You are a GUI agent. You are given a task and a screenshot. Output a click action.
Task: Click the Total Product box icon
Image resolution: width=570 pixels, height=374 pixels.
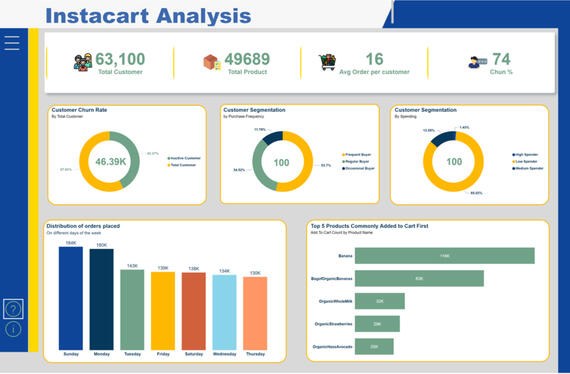[x=212, y=63]
